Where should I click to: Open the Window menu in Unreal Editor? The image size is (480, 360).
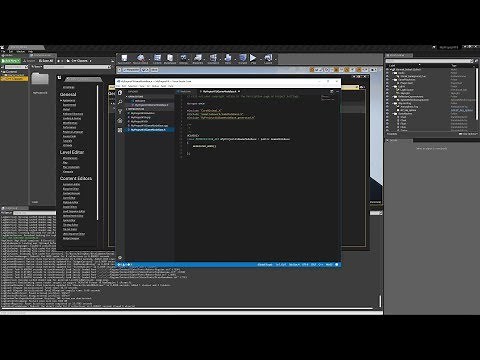pyautogui.click(x=21, y=51)
